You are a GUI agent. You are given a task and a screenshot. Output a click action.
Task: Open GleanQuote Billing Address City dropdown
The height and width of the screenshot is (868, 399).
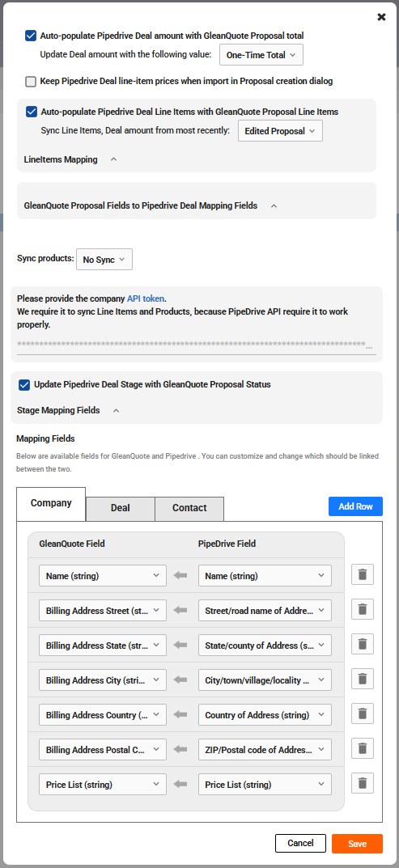[x=103, y=680]
